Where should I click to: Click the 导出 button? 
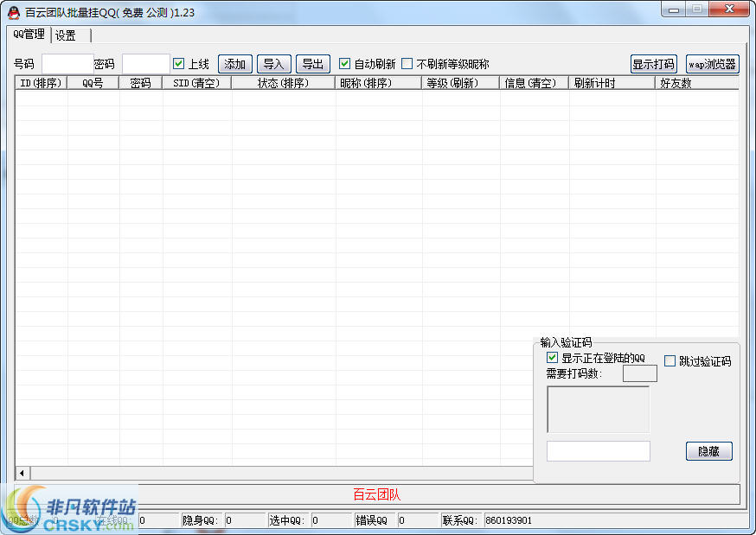tap(313, 64)
